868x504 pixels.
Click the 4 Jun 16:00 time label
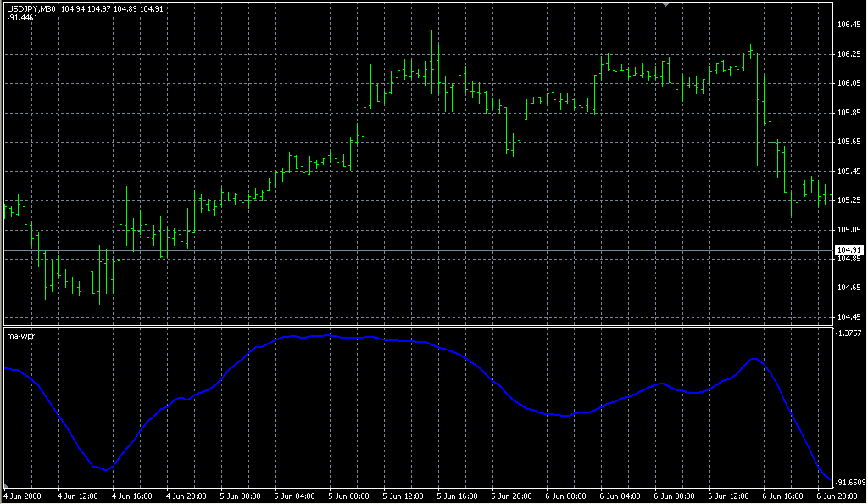pos(131,496)
